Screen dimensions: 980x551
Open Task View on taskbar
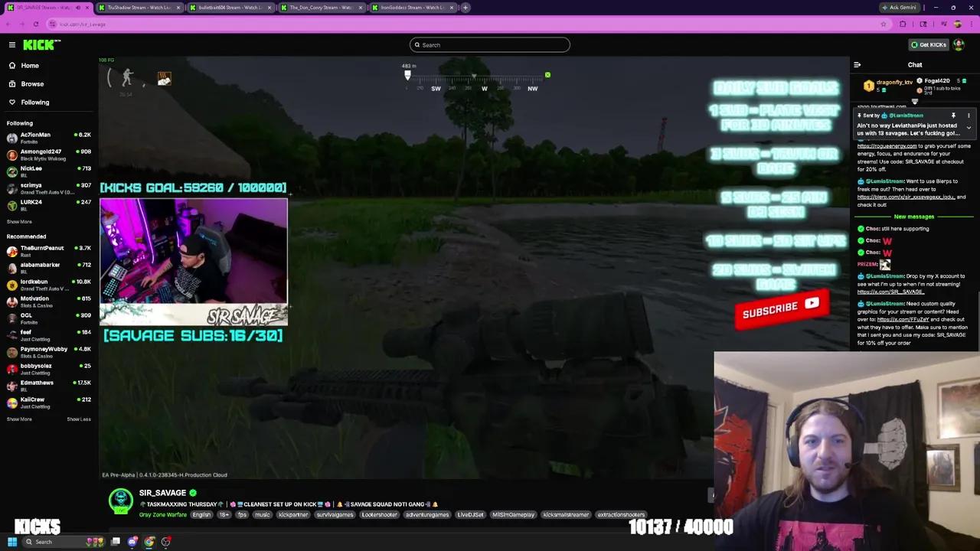tap(116, 542)
